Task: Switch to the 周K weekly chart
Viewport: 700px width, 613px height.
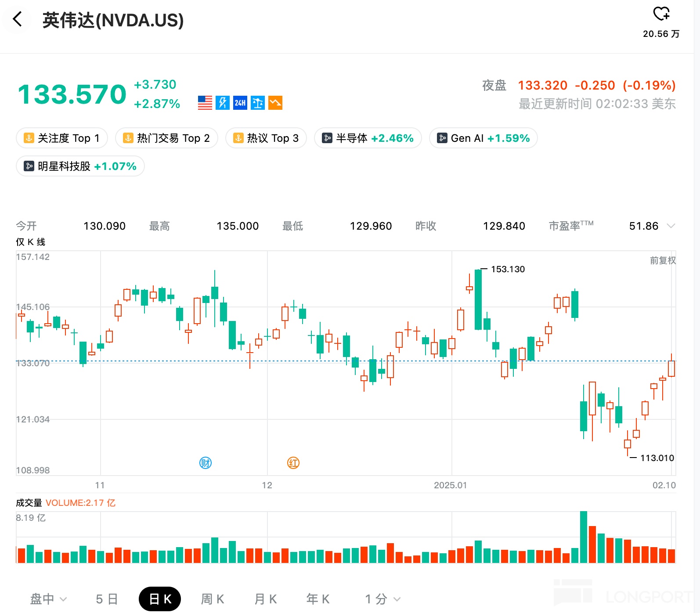Action: point(213,599)
